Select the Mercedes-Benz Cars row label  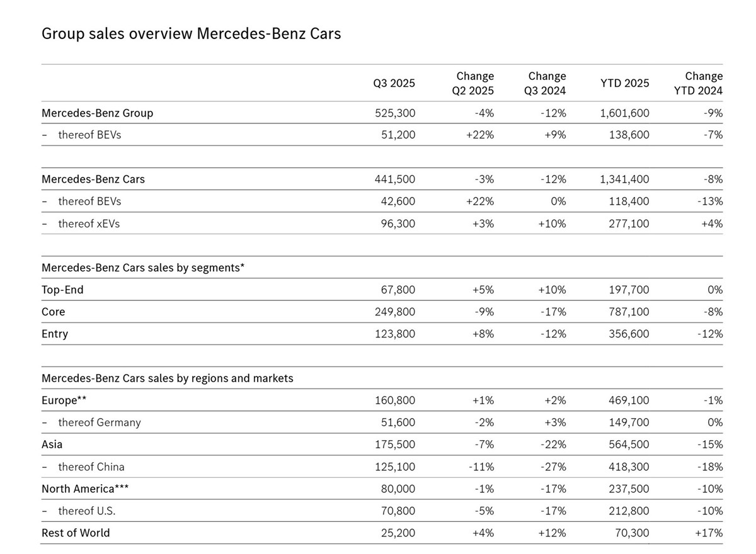93,179
